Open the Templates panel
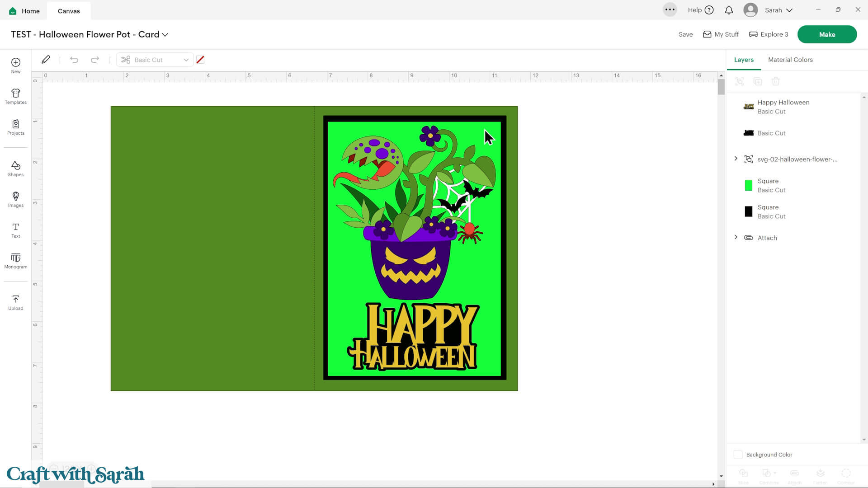Viewport: 868px width, 488px height. 16,96
